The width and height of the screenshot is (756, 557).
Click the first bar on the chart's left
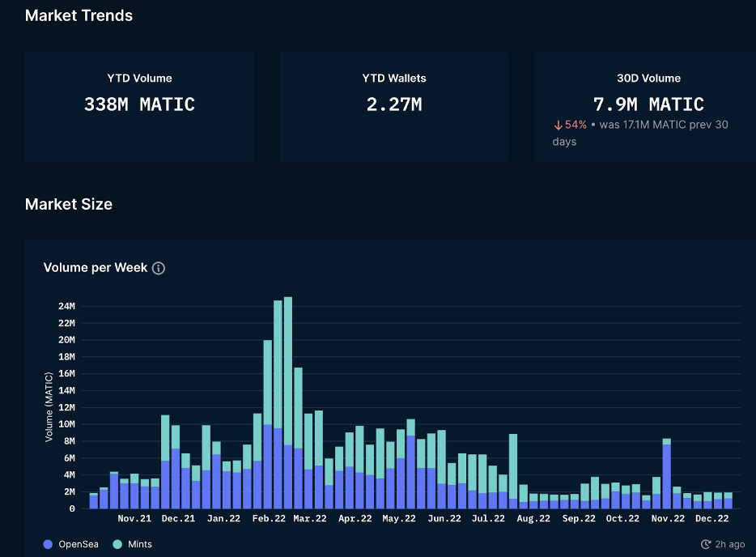click(94, 501)
